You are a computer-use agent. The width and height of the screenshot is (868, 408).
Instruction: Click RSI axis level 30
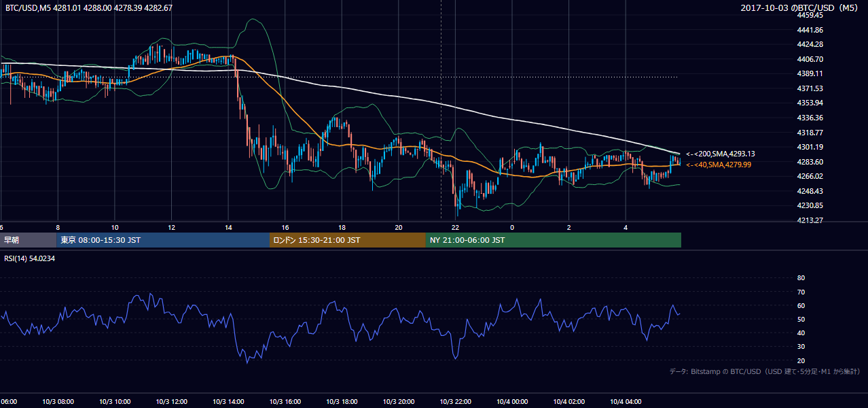[801, 347]
